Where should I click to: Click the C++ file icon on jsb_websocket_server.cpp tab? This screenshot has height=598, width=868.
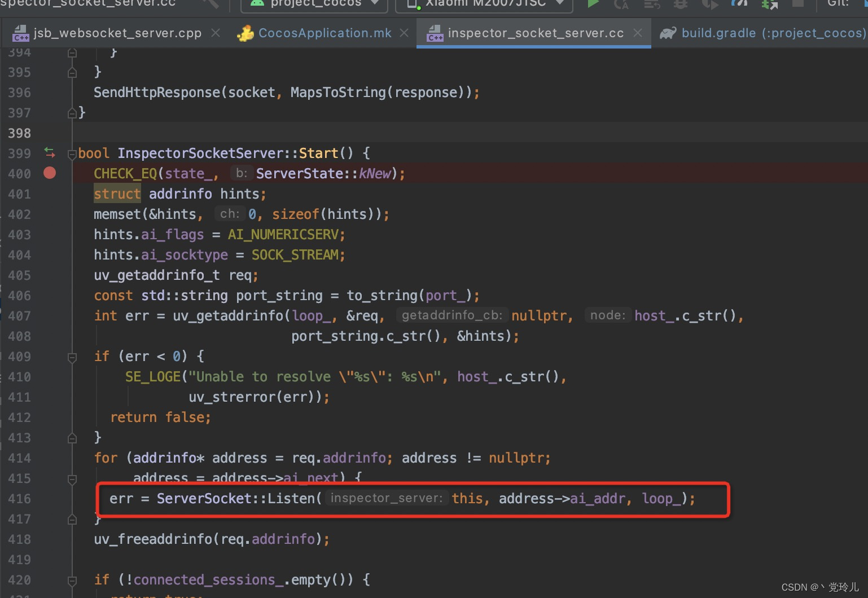(x=21, y=33)
